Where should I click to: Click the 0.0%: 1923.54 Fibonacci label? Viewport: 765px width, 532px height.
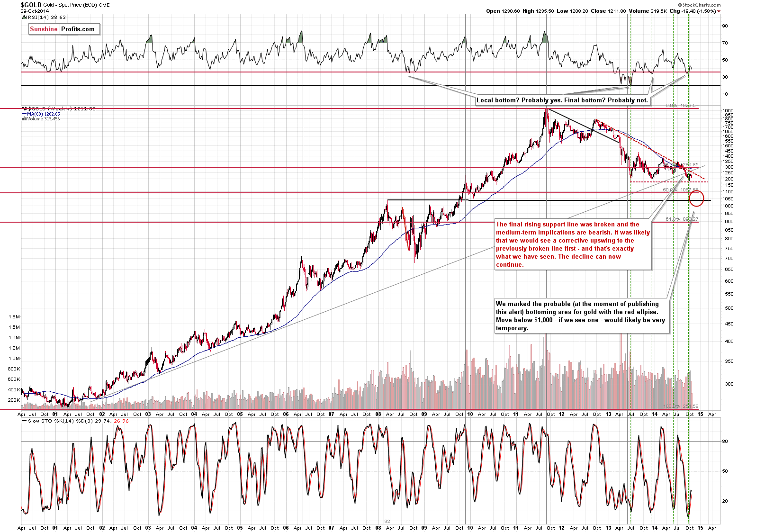tap(682, 106)
